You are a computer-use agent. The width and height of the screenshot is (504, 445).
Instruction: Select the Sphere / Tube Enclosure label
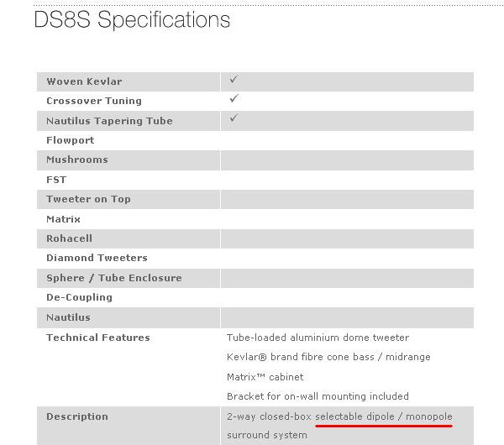point(113,278)
